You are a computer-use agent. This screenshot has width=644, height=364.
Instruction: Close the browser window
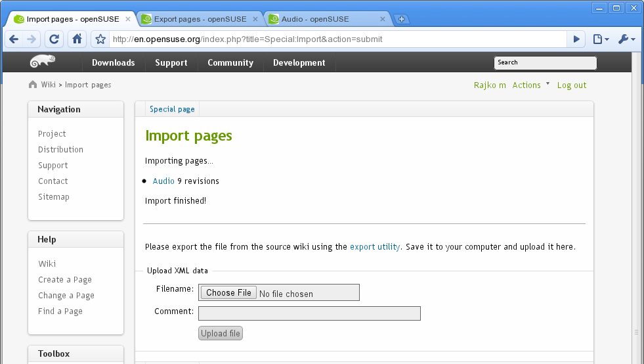[633, 8]
